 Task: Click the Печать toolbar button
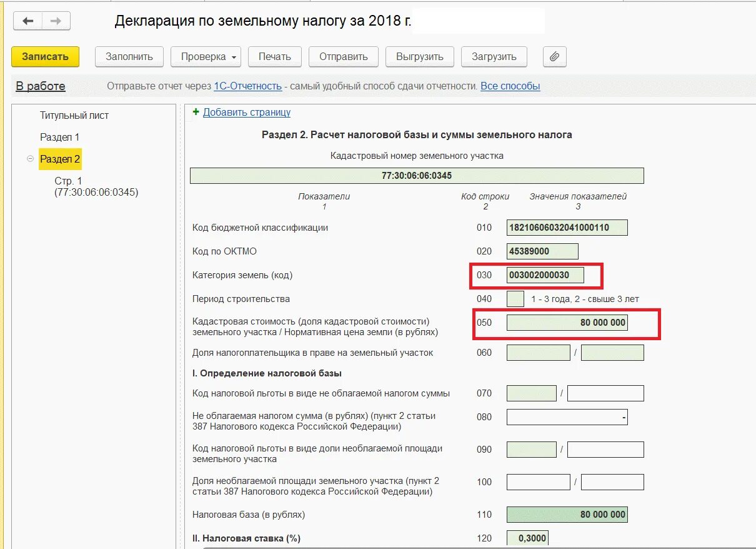(x=274, y=57)
